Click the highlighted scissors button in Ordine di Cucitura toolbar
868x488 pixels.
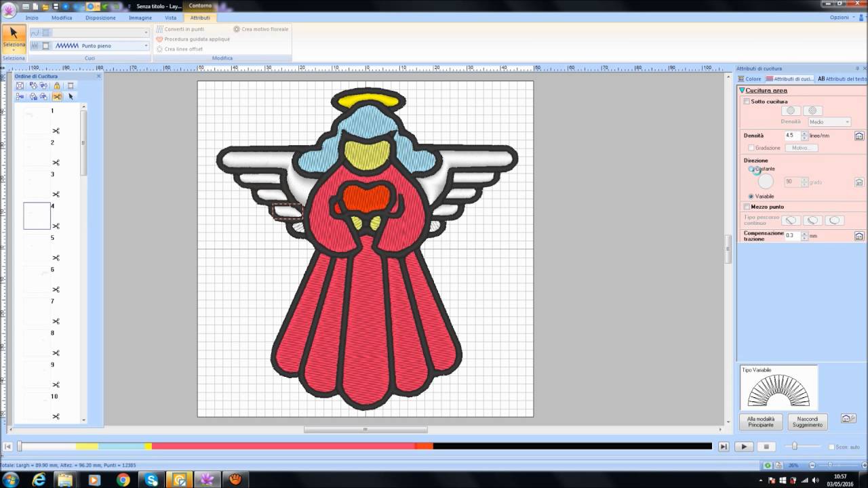pyautogui.click(x=57, y=96)
